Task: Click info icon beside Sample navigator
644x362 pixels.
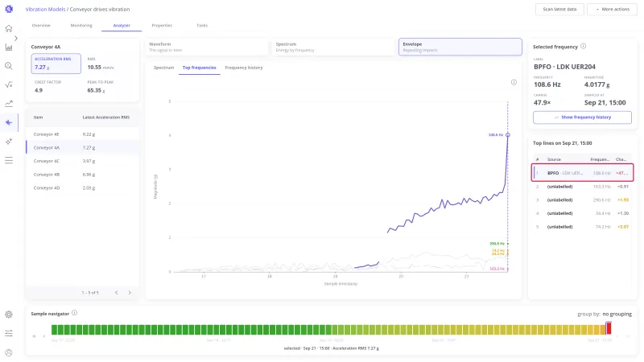Action: 74,313
